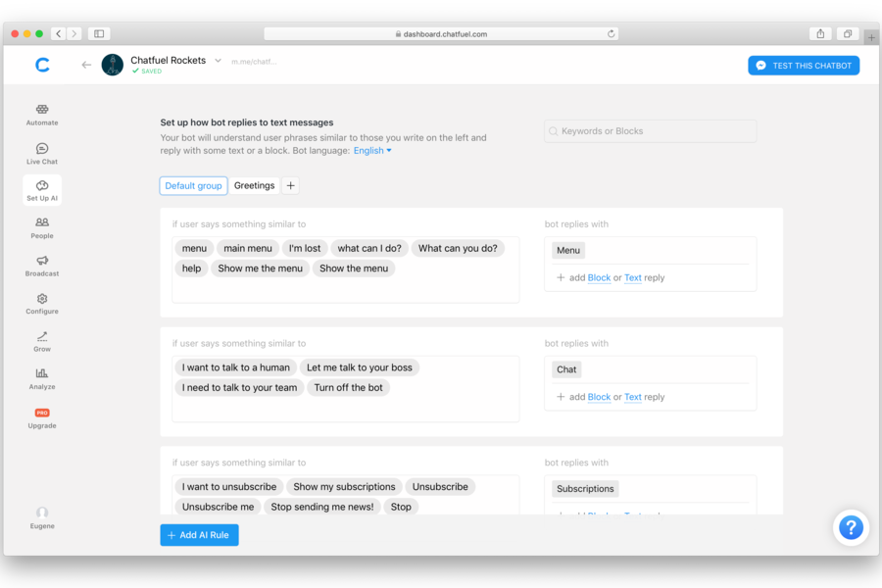882x588 pixels.
Task: Open Configure settings from sidebar
Action: pyautogui.click(x=42, y=304)
